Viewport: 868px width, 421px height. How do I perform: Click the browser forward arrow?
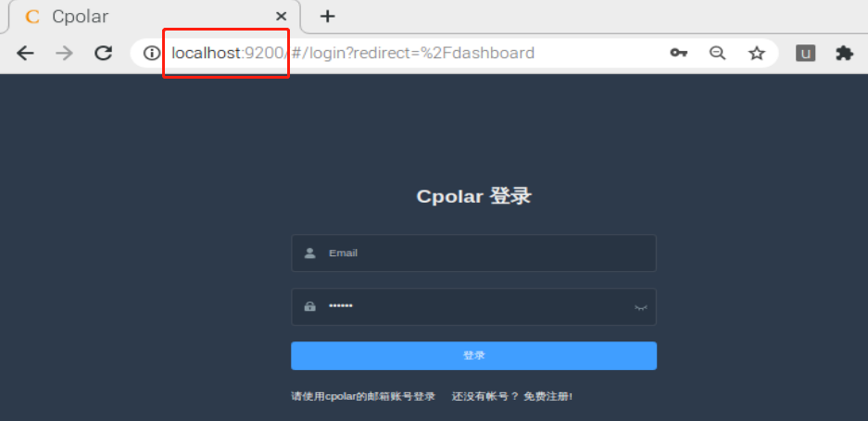click(65, 53)
